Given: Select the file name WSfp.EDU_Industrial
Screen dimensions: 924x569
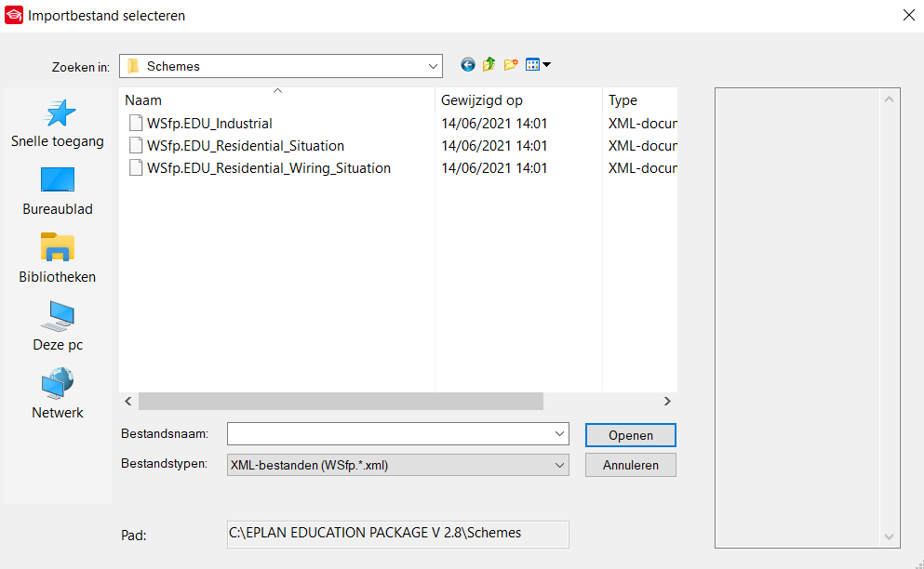Looking at the screenshot, I should coord(209,123).
